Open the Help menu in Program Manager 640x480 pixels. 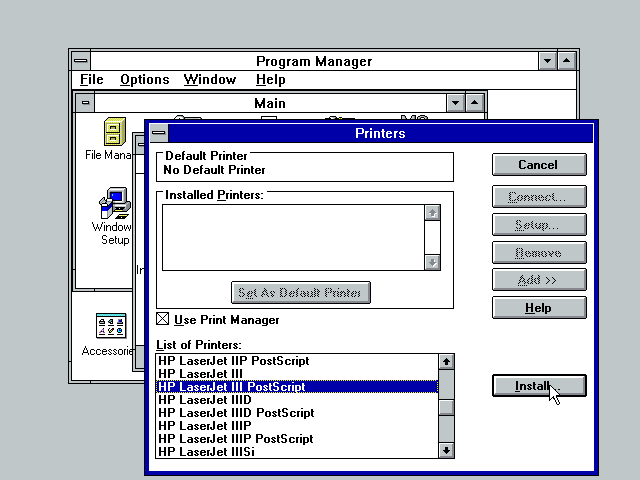coord(270,80)
